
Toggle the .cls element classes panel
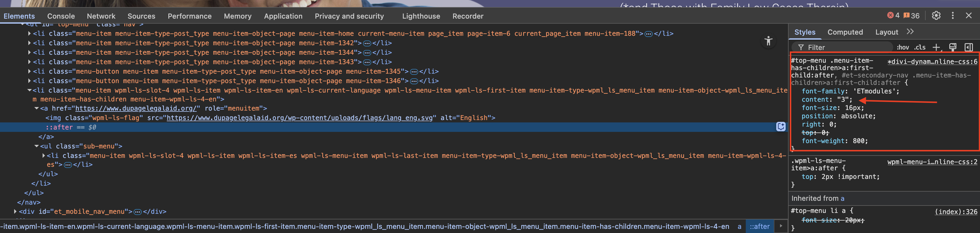(920, 47)
